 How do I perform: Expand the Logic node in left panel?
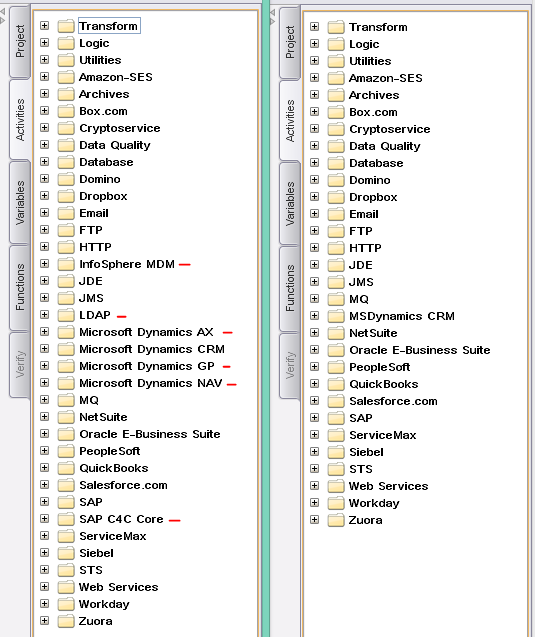(x=45, y=43)
